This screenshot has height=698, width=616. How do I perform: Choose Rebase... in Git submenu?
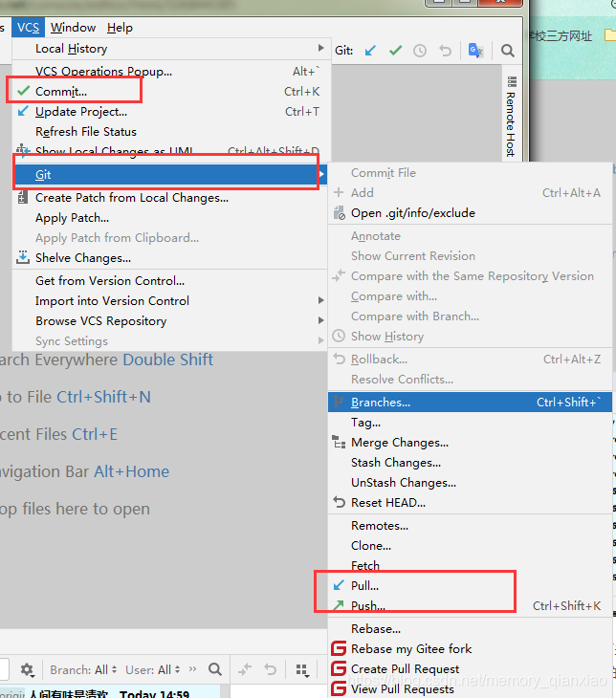pos(470,629)
